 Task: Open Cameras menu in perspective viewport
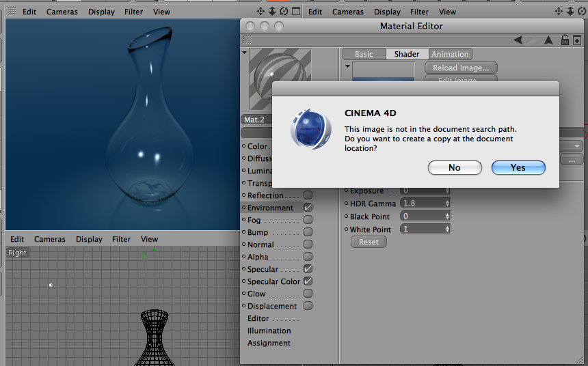(62, 12)
